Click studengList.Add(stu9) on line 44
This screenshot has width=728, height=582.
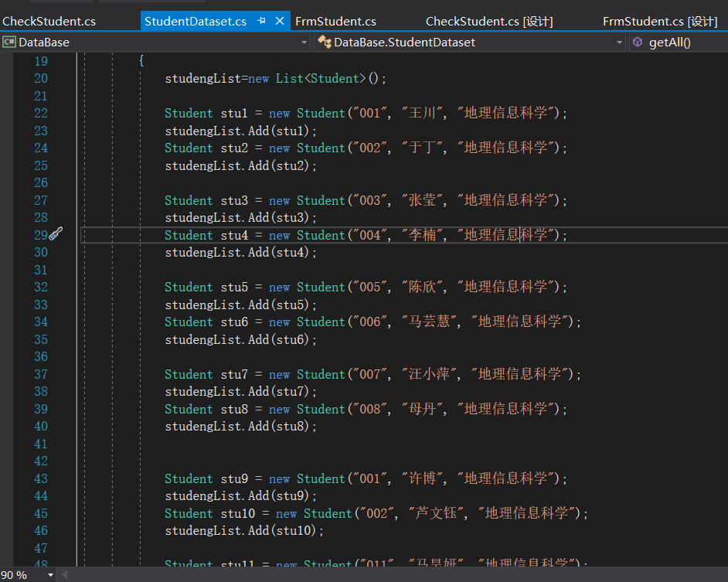240,496
